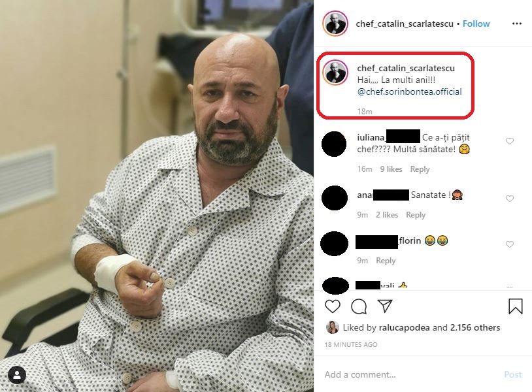Click the tagged people icon on photo
Image resolution: width=532 pixels, height=392 pixels.
(x=16, y=376)
